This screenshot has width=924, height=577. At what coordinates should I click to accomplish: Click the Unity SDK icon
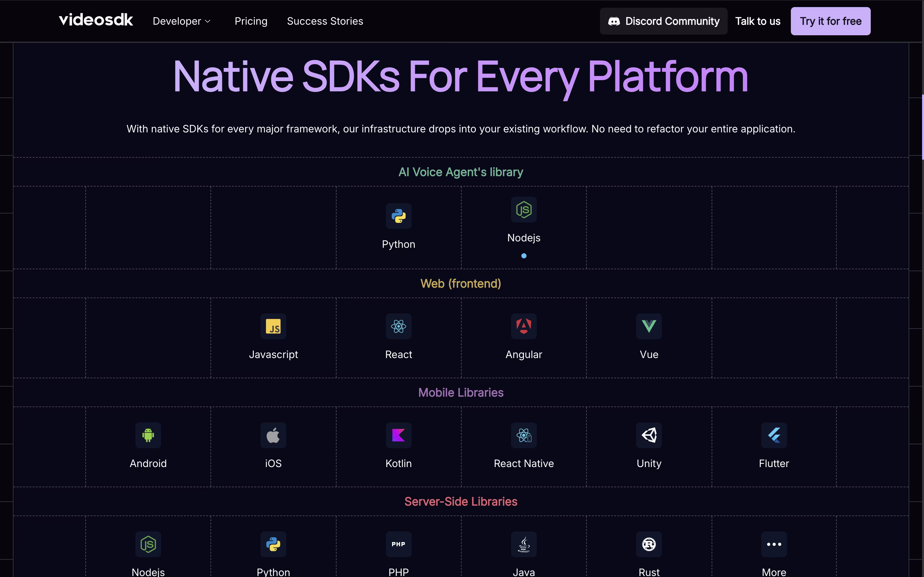click(x=649, y=435)
